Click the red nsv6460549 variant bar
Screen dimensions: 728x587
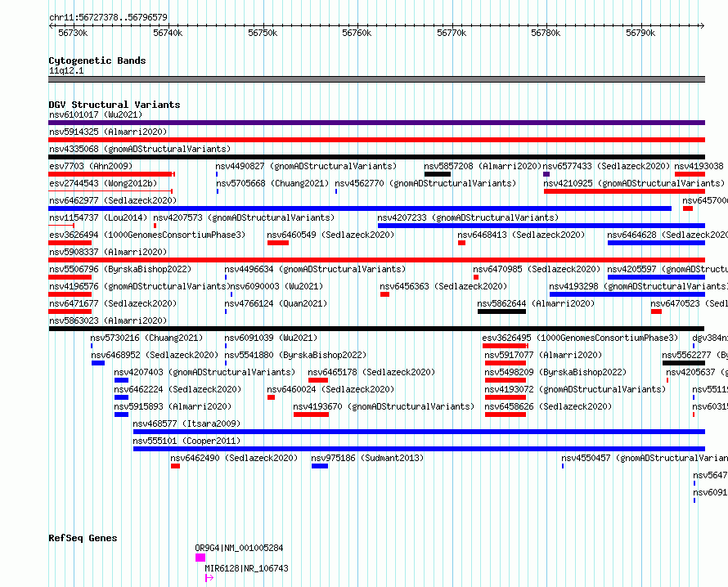click(x=278, y=243)
